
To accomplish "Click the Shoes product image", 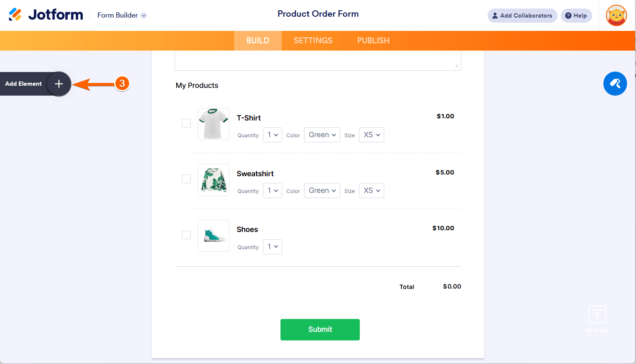I will tap(214, 236).
